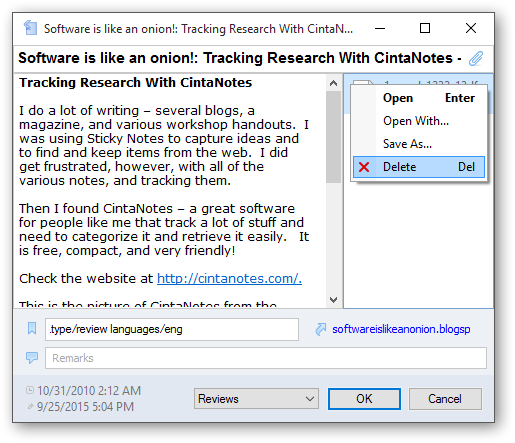The width and height of the screenshot is (515, 443).
Task: Choose Open from the context menu
Action: (x=419, y=98)
